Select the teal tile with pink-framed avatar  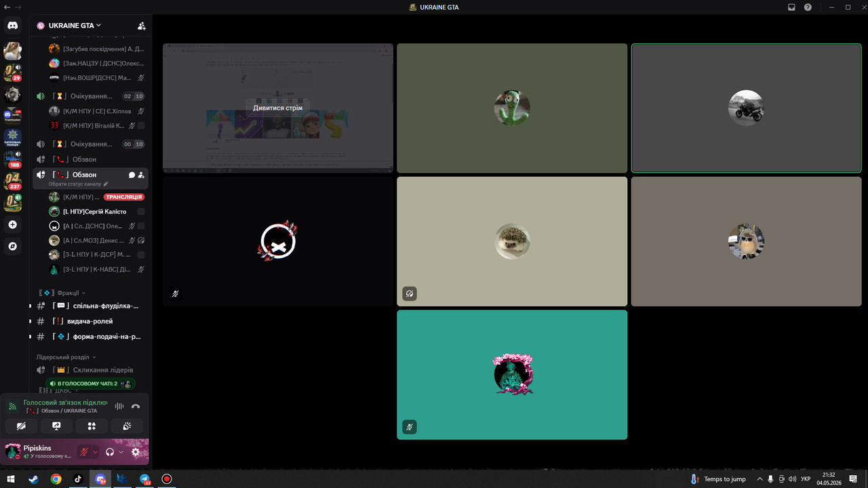(x=512, y=375)
